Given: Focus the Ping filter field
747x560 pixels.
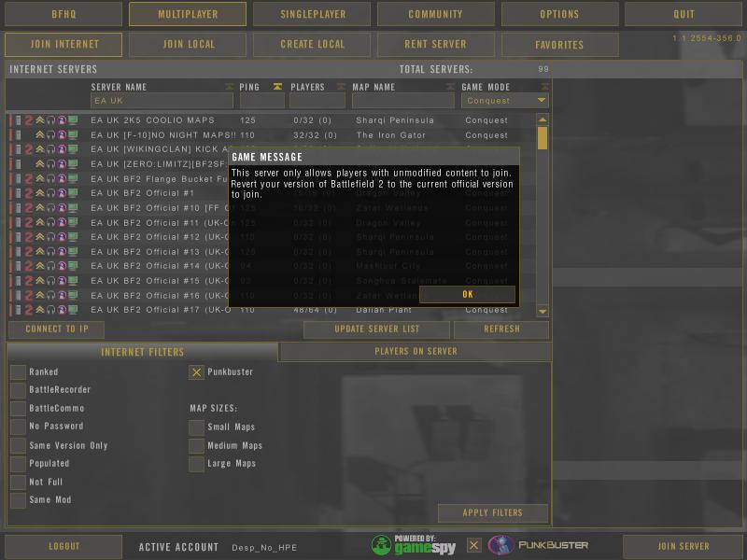Looking at the screenshot, I should point(262,101).
